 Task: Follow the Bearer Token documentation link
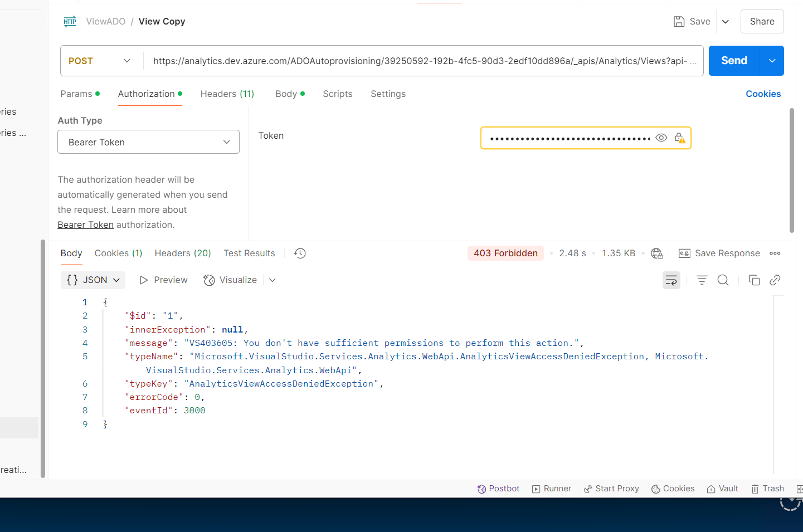tap(86, 225)
